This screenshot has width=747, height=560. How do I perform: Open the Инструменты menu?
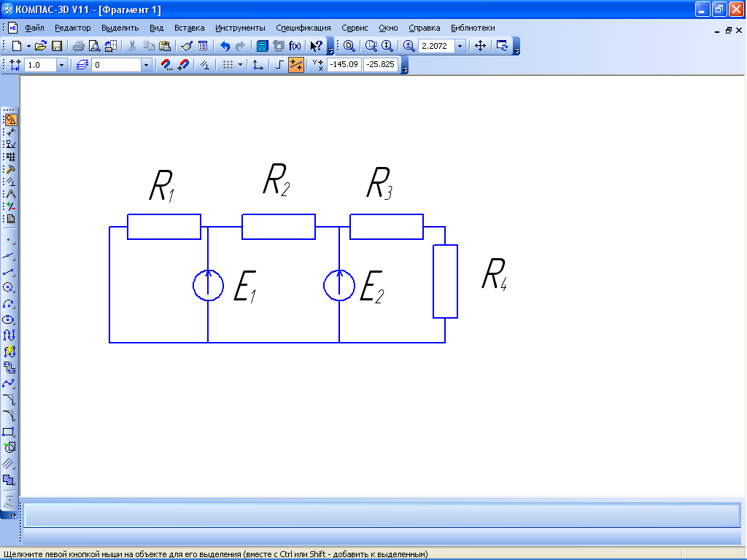[x=240, y=28]
